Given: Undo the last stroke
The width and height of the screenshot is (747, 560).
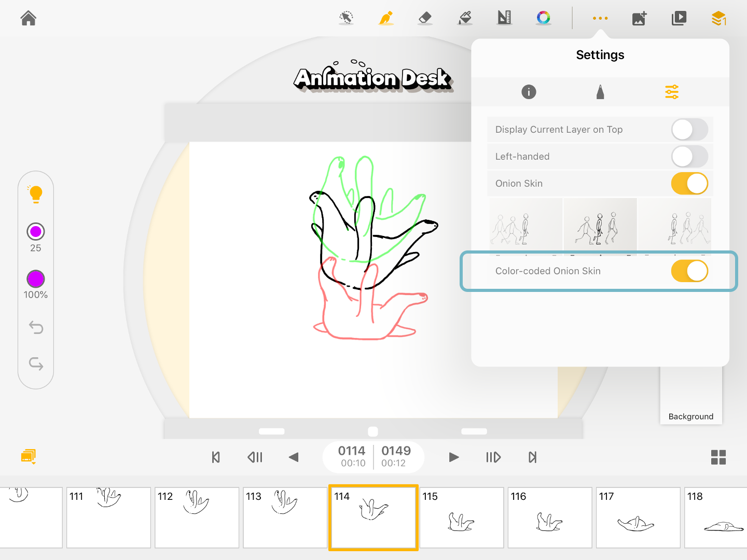Looking at the screenshot, I should [x=36, y=328].
